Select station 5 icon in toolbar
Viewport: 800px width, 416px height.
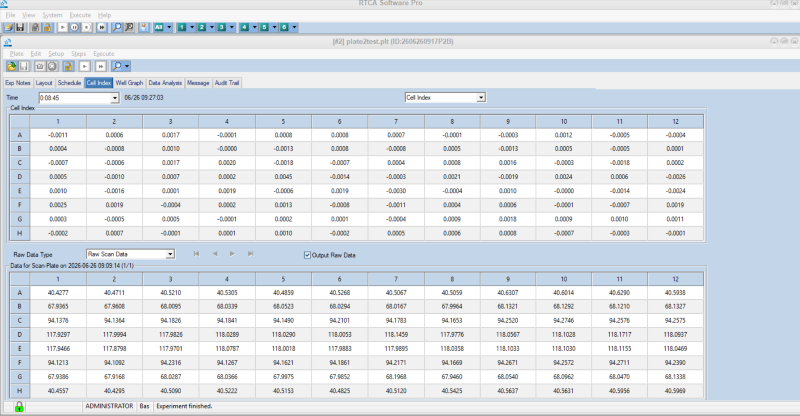pos(264,27)
